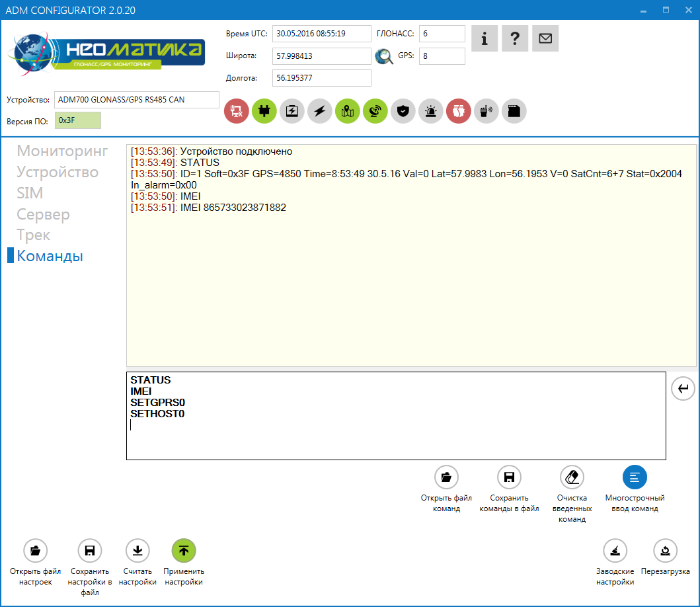
Task: Click inside the multiline command input box
Action: [395, 436]
